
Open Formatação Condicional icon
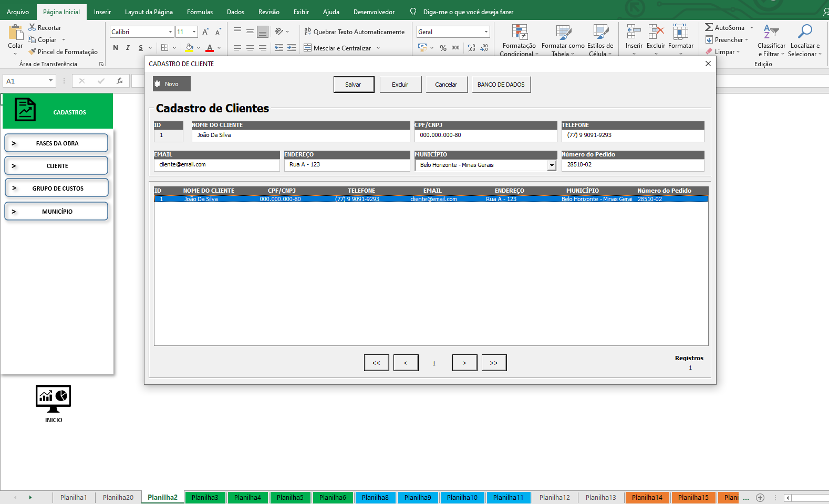(x=519, y=33)
